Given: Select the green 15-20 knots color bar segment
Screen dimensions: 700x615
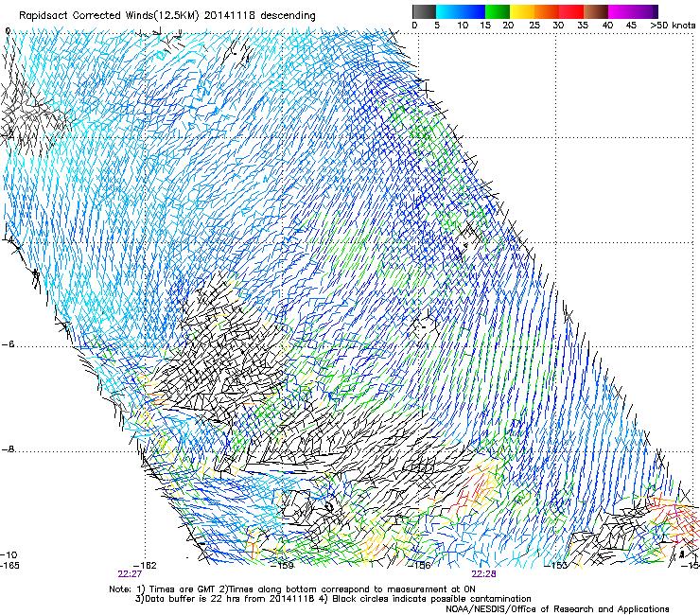Looking at the screenshot, I should 498,12.
